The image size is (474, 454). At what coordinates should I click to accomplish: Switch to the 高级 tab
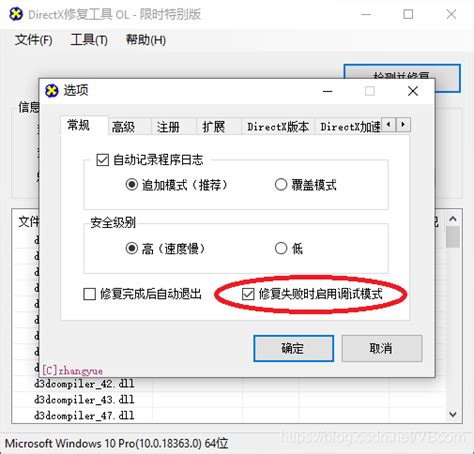point(123,127)
